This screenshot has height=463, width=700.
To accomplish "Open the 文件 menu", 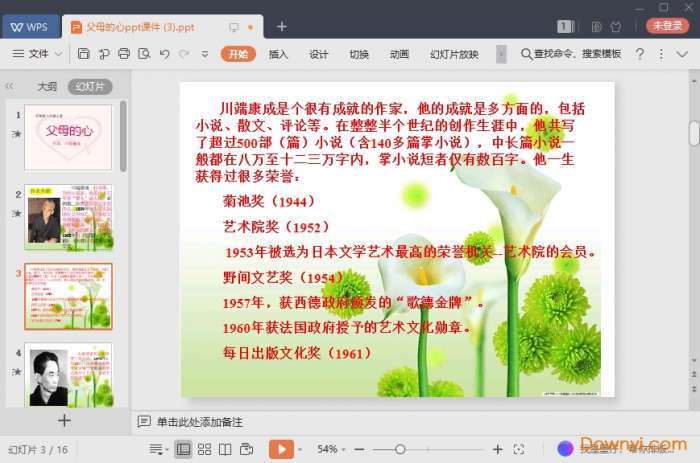I will click(30, 54).
